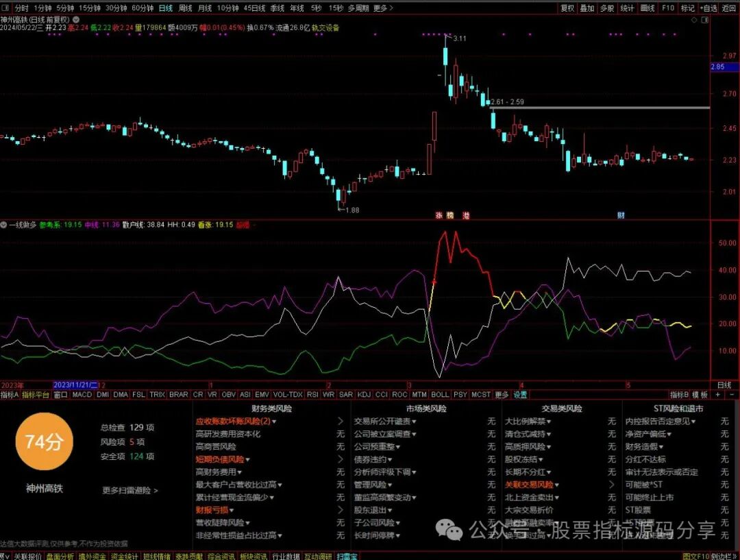Click the 画线 drawing button

(x=647, y=8)
